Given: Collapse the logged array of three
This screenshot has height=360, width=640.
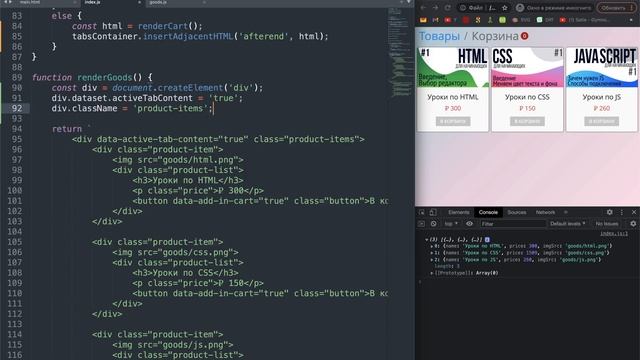Looking at the screenshot, I should (x=427, y=240).
